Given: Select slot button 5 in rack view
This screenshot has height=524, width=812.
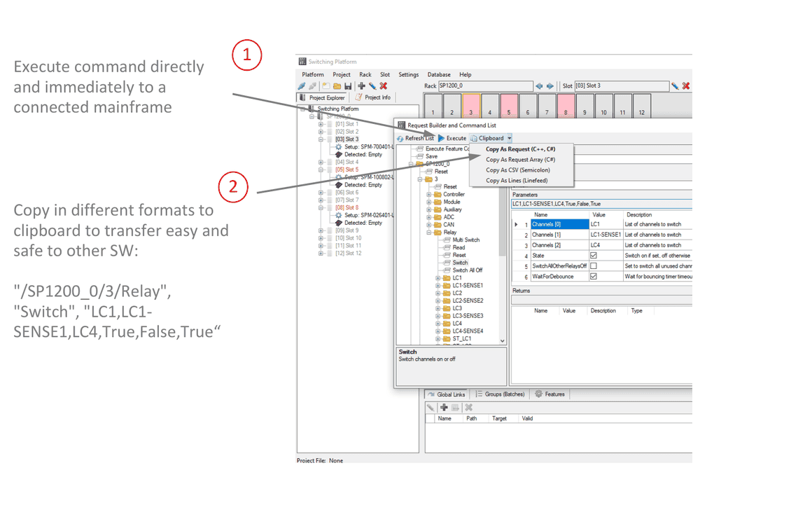Looking at the screenshot, I should coord(508,106).
